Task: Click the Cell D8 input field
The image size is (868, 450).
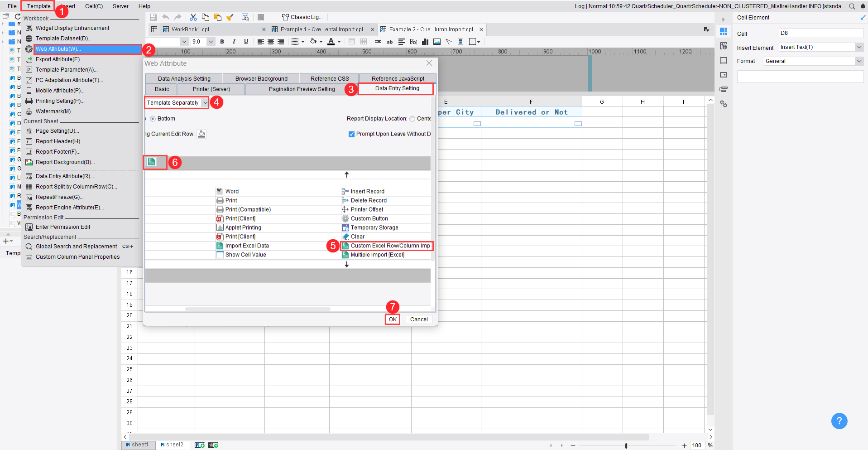Action: (x=821, y=33)
